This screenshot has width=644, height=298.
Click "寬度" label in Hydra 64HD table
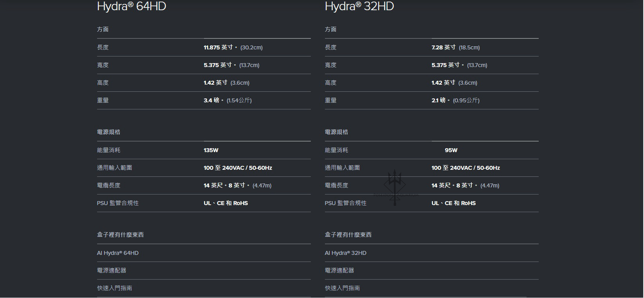[103, 65]
